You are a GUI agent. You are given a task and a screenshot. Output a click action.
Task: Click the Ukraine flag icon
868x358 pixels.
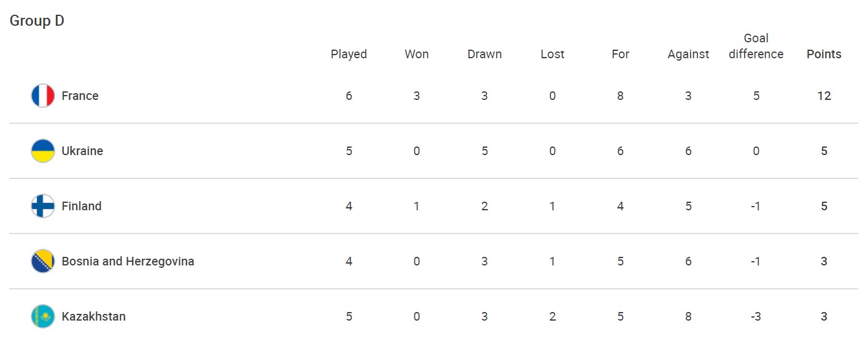click(x=43, y=151)
